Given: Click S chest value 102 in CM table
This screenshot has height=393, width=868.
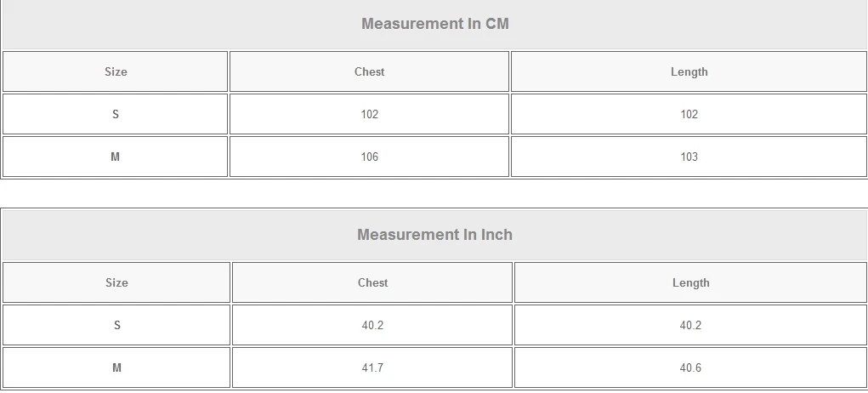Looking at the screenshot, I should click(x=369, y=114).
